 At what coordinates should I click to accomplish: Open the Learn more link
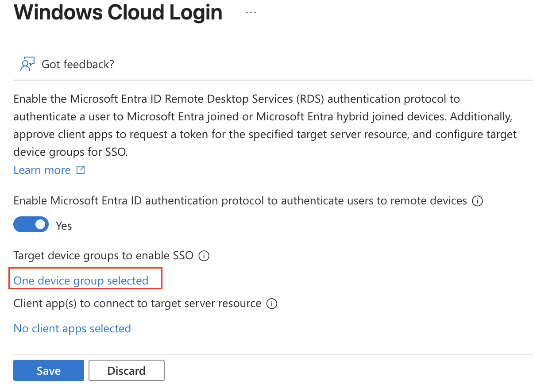(x=42, y=170)
